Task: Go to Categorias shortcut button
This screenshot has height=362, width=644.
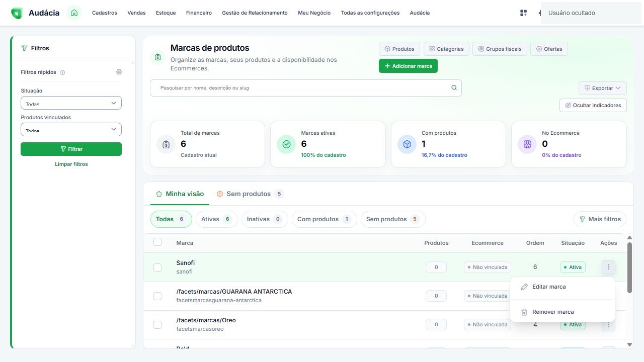Action: click(446, 49)
